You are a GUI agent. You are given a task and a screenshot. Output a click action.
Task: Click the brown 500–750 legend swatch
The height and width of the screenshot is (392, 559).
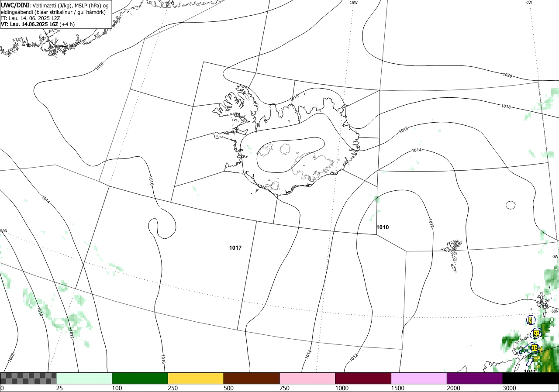click(252, 378)
